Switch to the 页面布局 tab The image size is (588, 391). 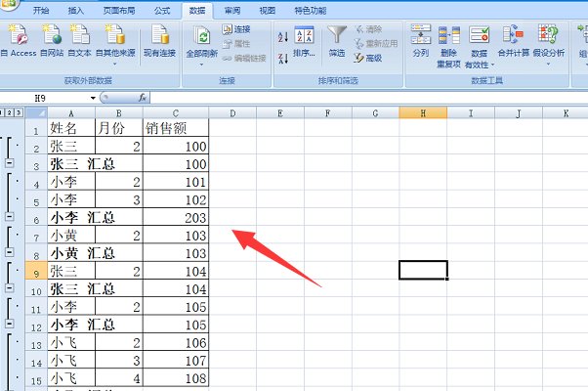119,11
